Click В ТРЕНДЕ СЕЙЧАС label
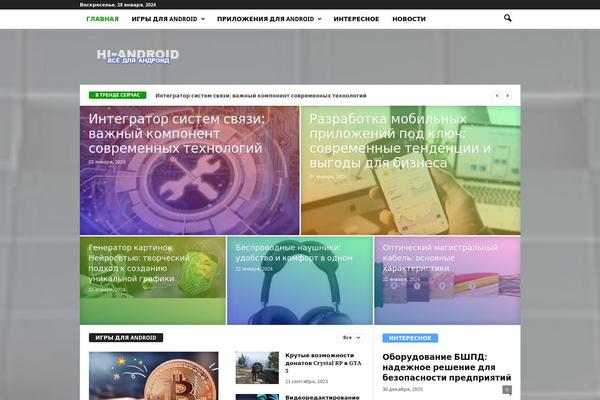 coord(117,95)
